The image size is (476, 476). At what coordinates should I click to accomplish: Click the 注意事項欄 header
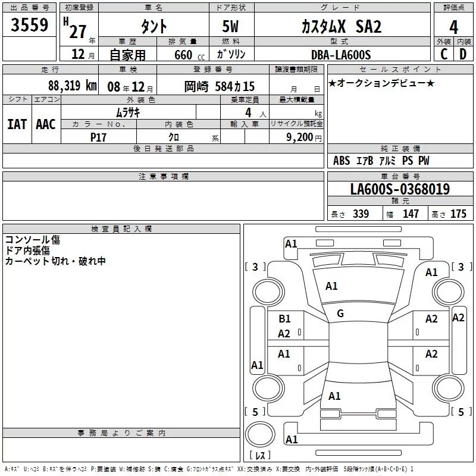click(163, 176)
